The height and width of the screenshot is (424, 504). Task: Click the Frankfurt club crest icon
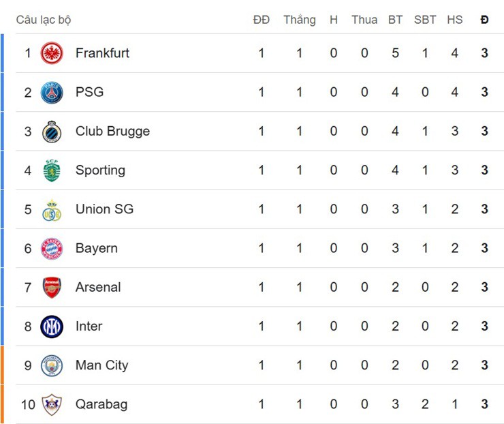(52, 53)
